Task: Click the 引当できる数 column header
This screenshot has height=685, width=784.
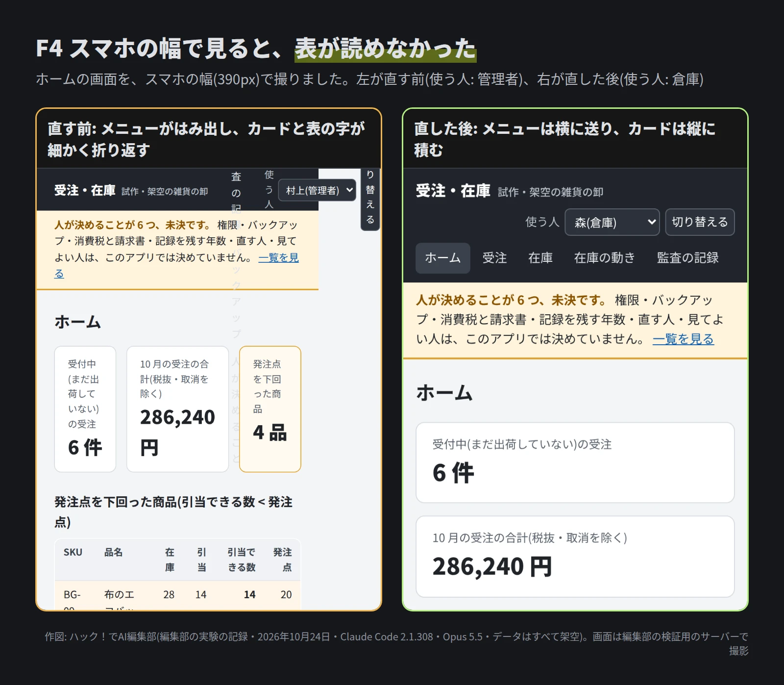Action: (x=242, y=559)
